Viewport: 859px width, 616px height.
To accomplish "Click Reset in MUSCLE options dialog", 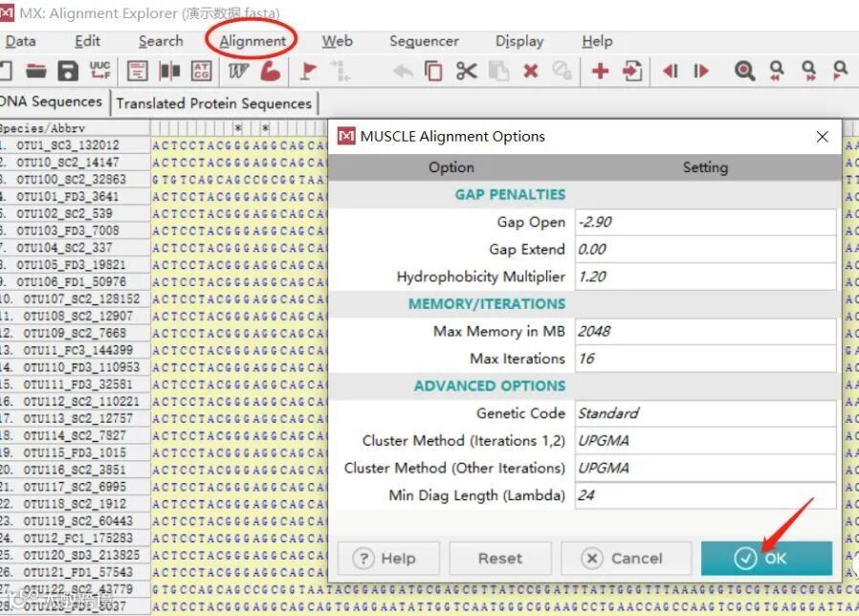I will (x=500, y=559).
